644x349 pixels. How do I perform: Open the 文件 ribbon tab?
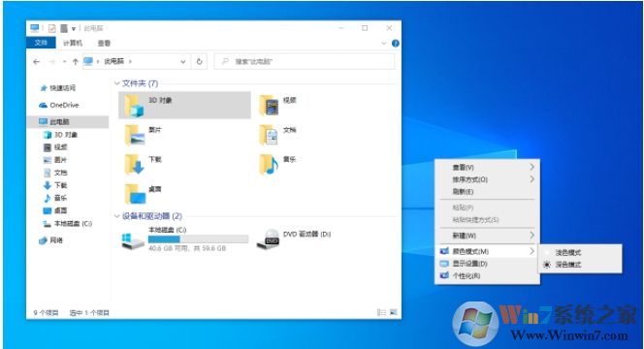coord(41,43)
